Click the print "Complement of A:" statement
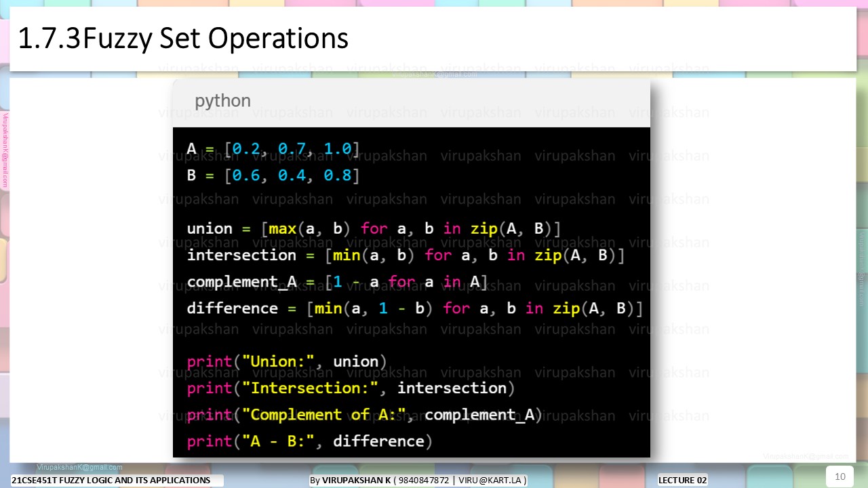Viewport: 868px width, 488px height. [x=365, y=415]
